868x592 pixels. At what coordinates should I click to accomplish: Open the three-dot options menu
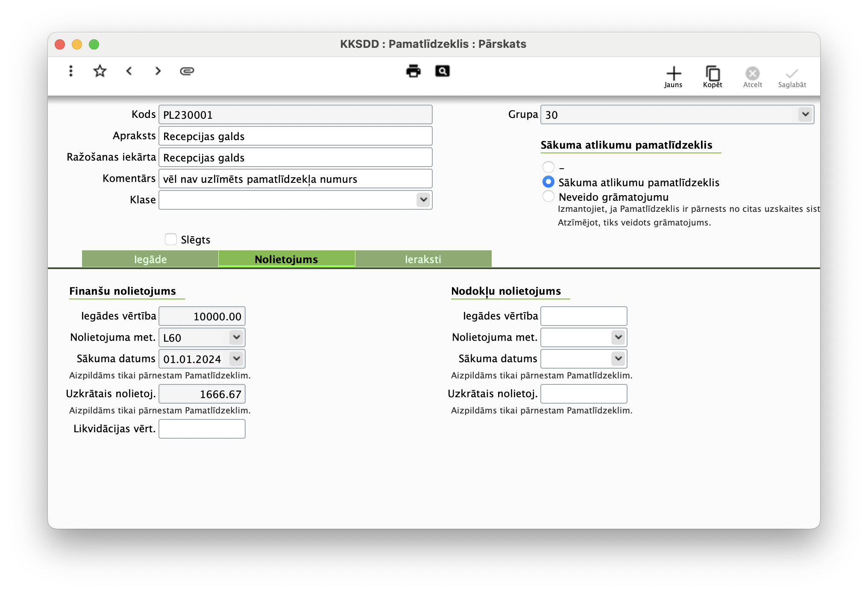point(71,71)
